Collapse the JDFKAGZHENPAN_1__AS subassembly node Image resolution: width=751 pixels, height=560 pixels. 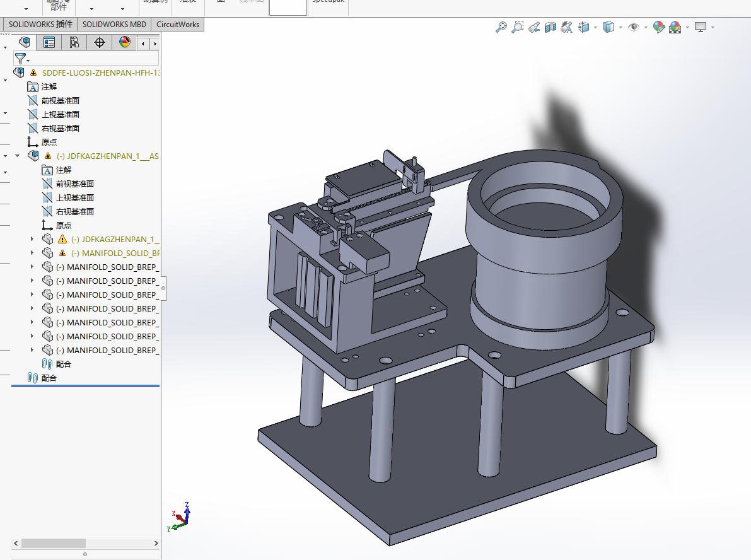click(x=18, y=156)
